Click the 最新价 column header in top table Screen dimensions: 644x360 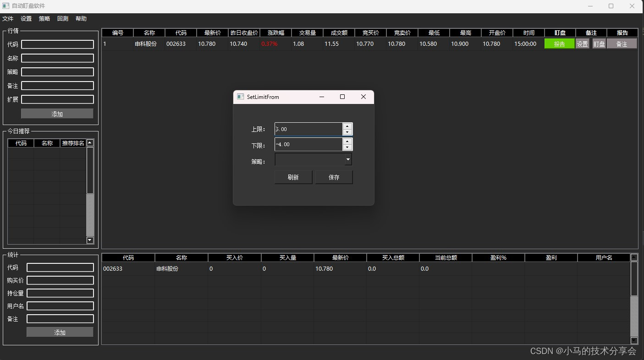point(213,33)
